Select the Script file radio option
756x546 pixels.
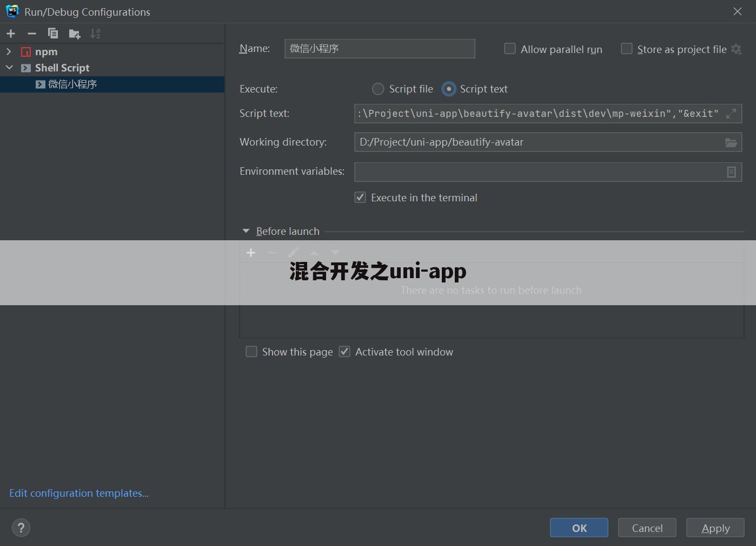[378, 89]
